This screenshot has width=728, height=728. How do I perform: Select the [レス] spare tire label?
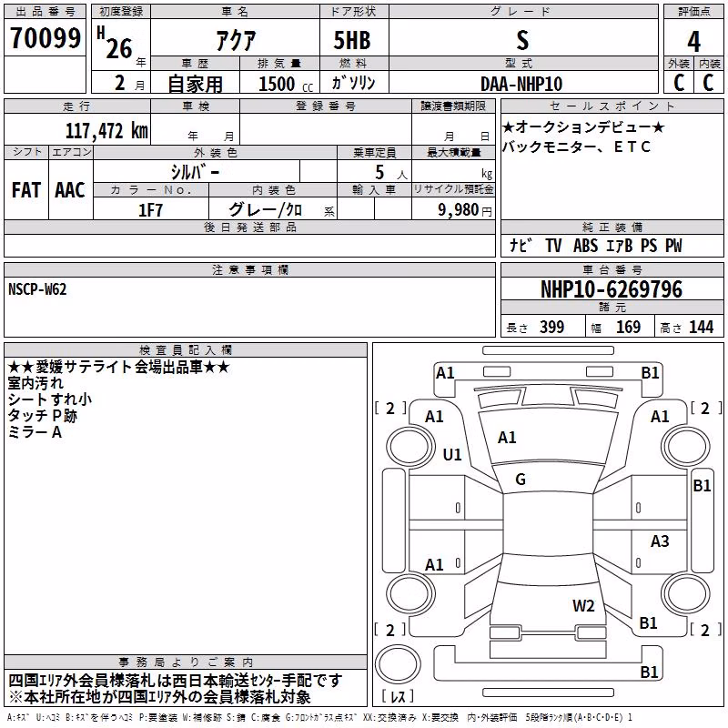click(x=398, y=696)
